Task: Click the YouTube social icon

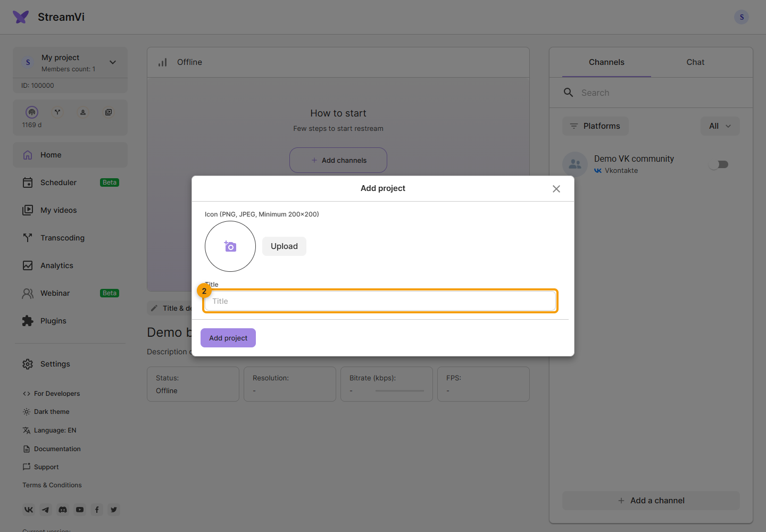Action: (x=80, y=510)
